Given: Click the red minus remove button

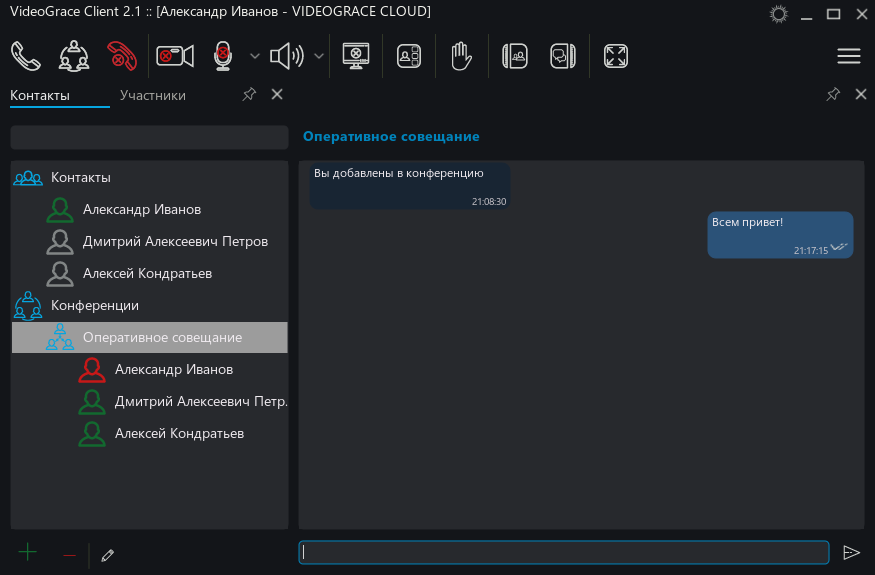Looking at the screenshot, I should pos(69,555).
